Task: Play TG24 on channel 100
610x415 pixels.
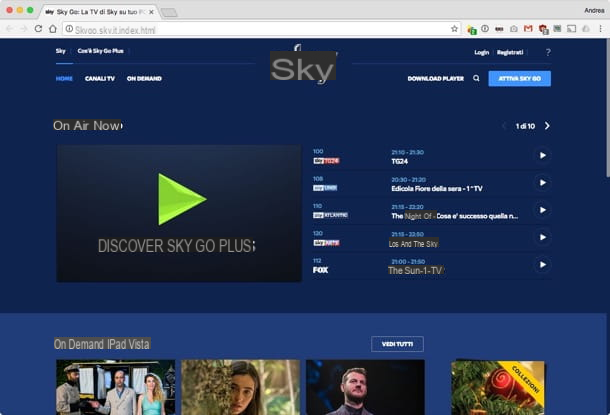Action: pos(542,156)
